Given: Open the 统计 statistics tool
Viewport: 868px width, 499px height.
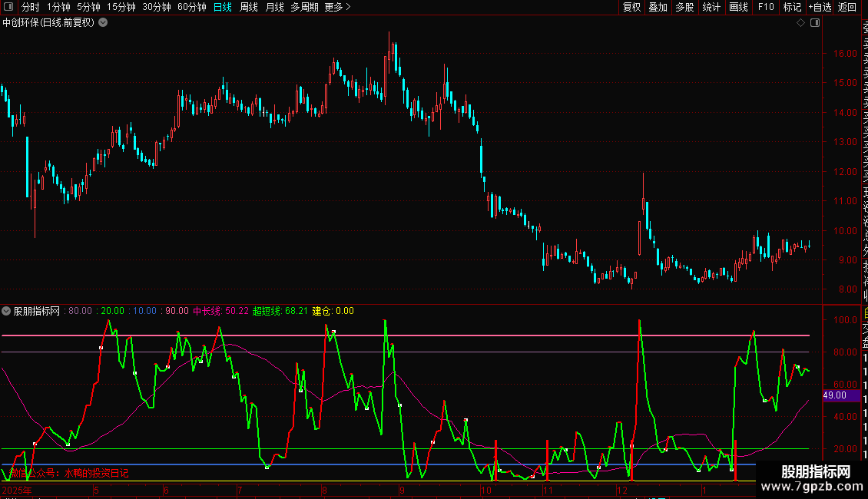Looking at the screenshot, I should (711, 8).
